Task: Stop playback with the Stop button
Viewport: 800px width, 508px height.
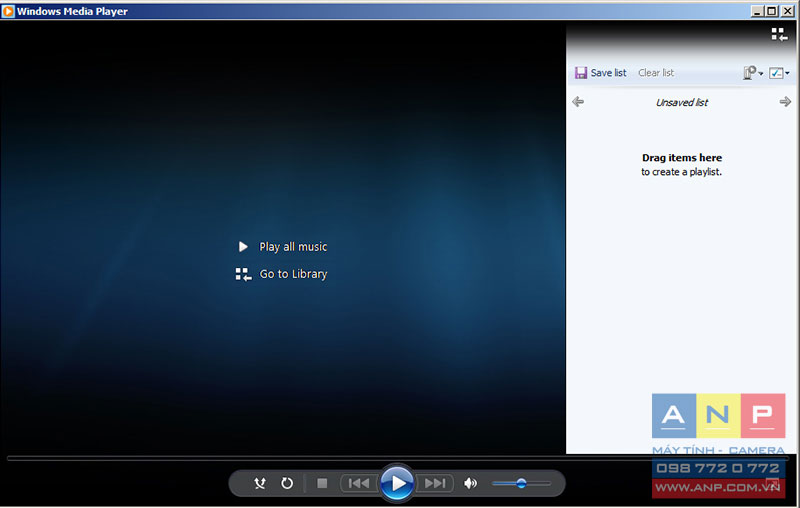Action: [322, 483]
